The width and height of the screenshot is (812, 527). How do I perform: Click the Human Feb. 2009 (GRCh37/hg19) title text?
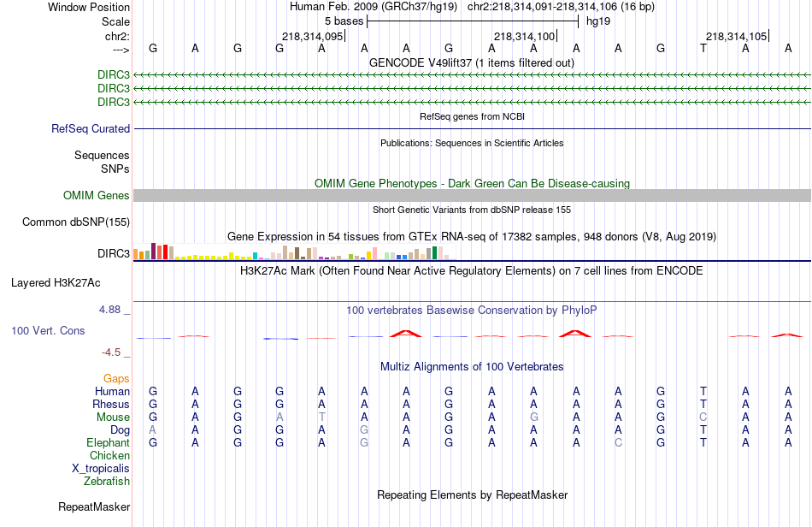373,7
